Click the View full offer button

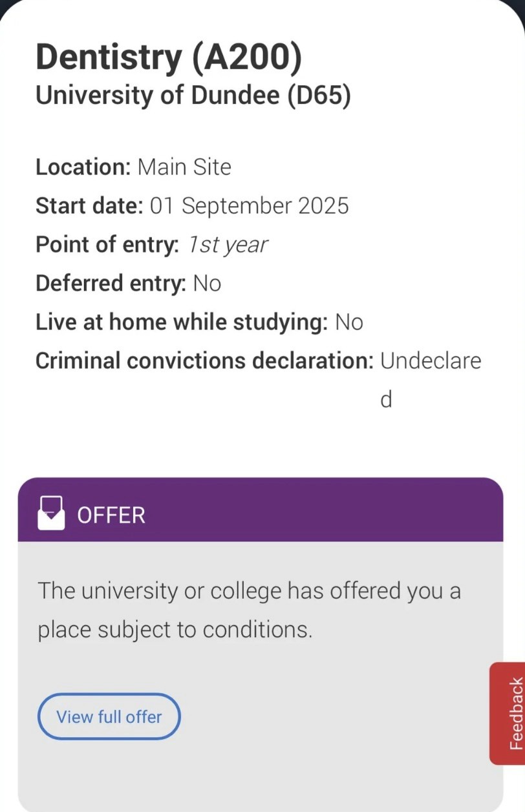pos(109,716)
